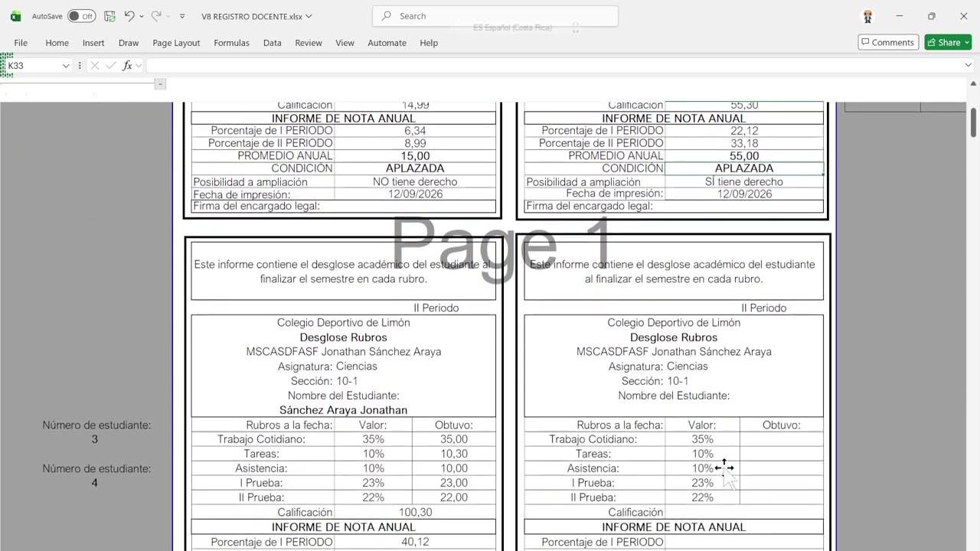Open the Comments pane button
Image resolution: width=980 pixels, height=551 pixels.
click(x=888, y=42)
